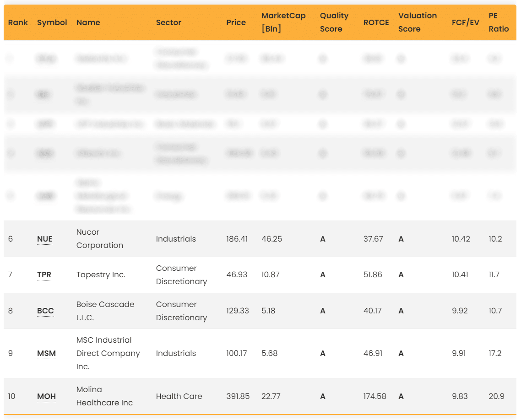Select the Sector column header
This screenshot has height=420, width=521.
tap(168, 22)
